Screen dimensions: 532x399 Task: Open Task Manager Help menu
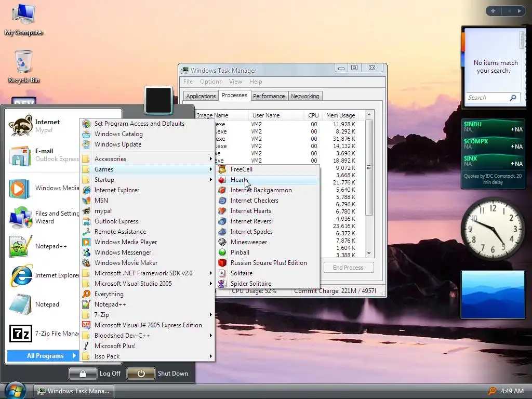256,82
